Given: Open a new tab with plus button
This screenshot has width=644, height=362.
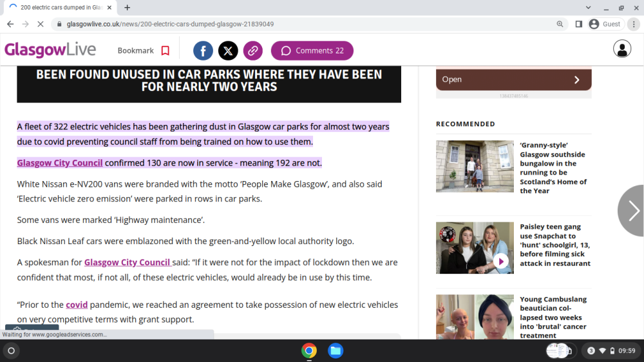Looking at the screenshot, I should pyautogui.click(x=128, y=7).
